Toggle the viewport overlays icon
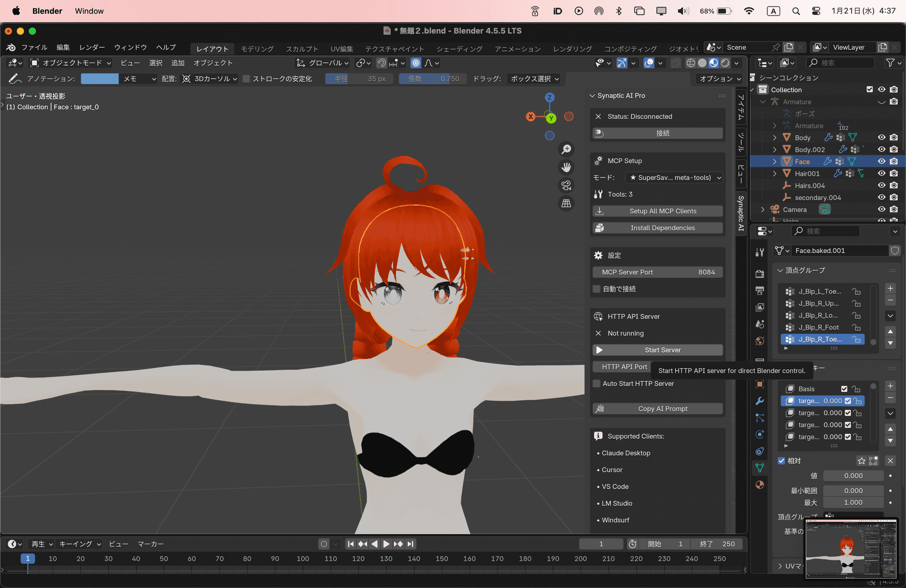The image size is (906, 588). [x=649, y=63]
